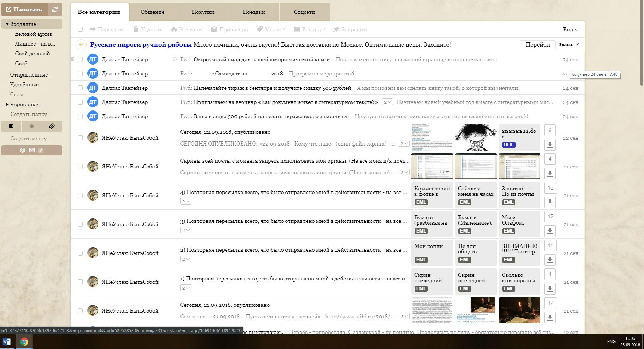The height and width of the screenshot is (349, 644).
Task: Open Word from the Windows taskbar
Action: click(x=7, y=342)
